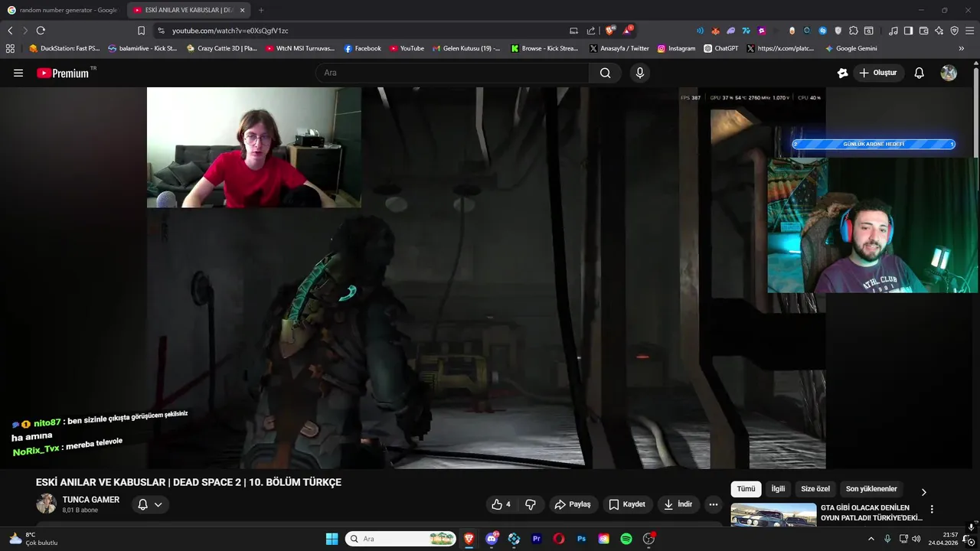This screenshot has width=980, height=551.
Task: Bookmark this page with the bookmark icon
Action: coord(141,31)
